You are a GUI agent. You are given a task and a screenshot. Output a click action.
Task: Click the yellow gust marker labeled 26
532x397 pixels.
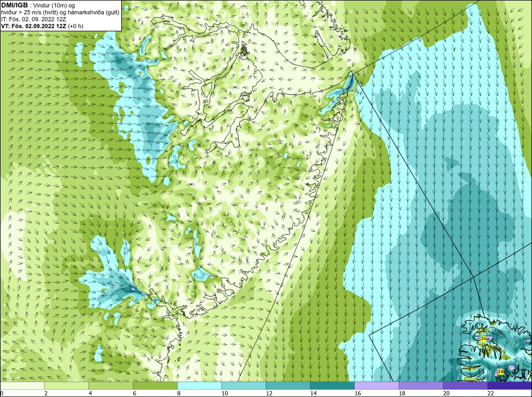500,372
